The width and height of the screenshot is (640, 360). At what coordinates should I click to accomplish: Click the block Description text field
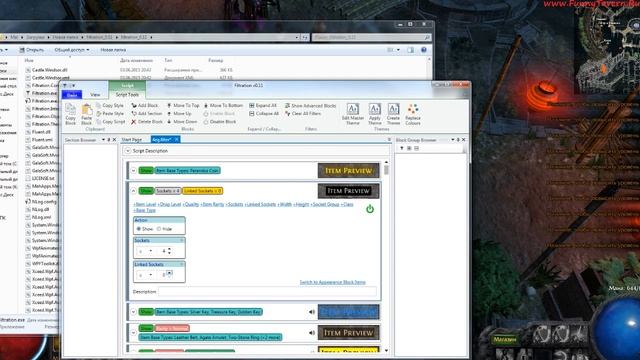pos(267,291)
